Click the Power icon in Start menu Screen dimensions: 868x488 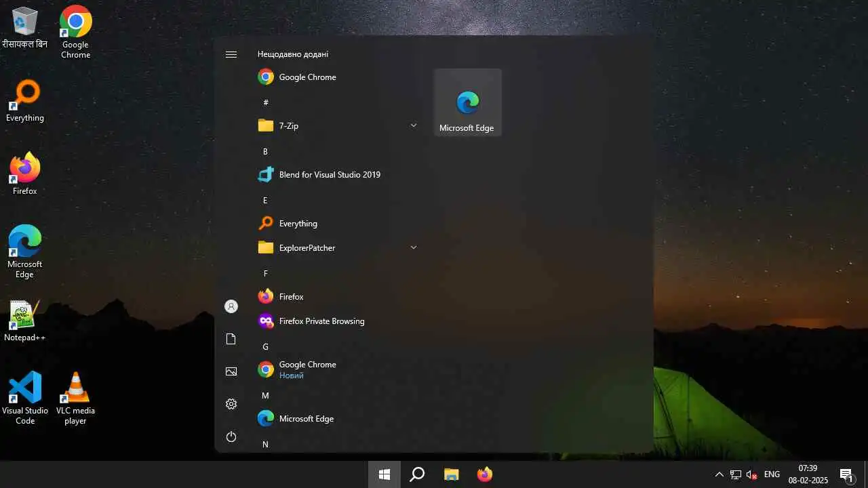pyautogui.click(x=231, y=436)
